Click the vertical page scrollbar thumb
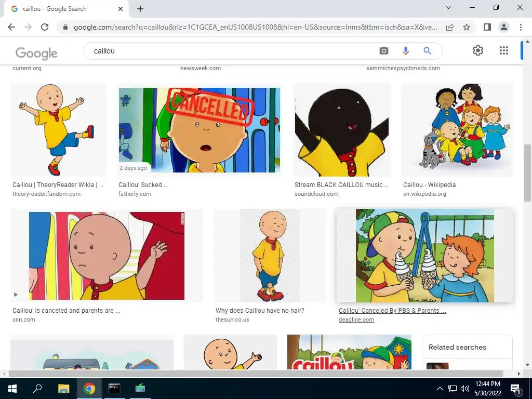532x399 pixels. (527, 172)
